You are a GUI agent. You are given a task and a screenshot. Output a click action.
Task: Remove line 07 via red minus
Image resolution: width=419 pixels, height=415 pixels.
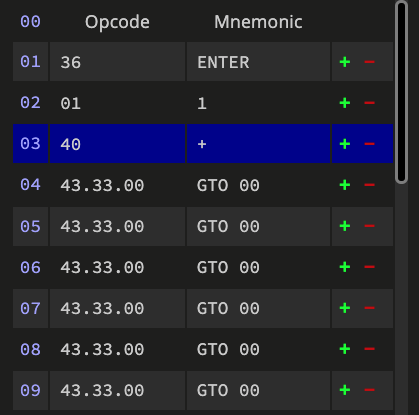(369, 308)
